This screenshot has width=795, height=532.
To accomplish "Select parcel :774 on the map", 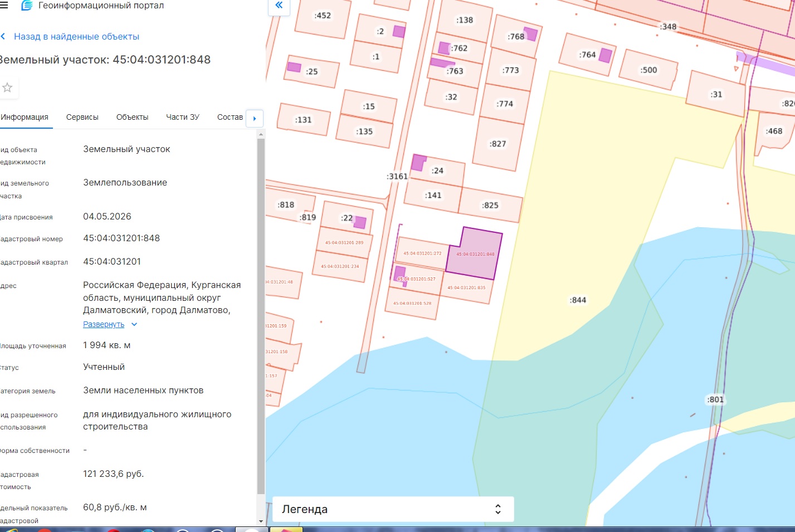I will pyautogui.click(x=505, y=104).
